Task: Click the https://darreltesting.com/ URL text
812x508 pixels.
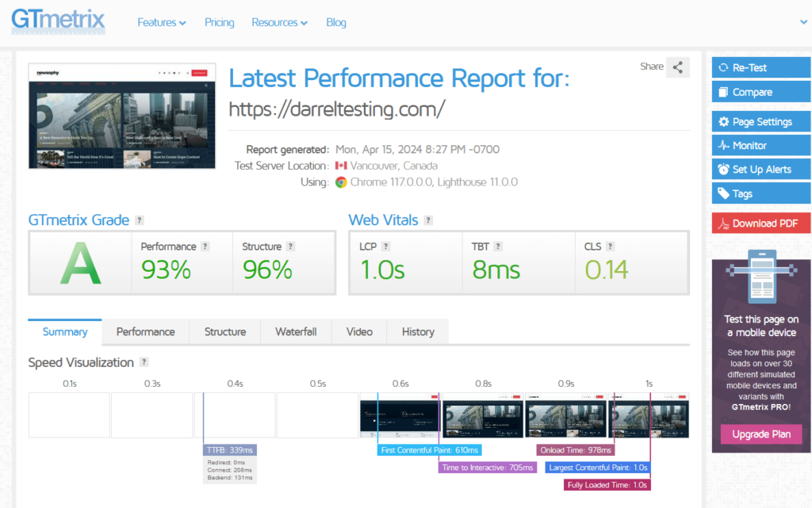Action: point(336,109)
